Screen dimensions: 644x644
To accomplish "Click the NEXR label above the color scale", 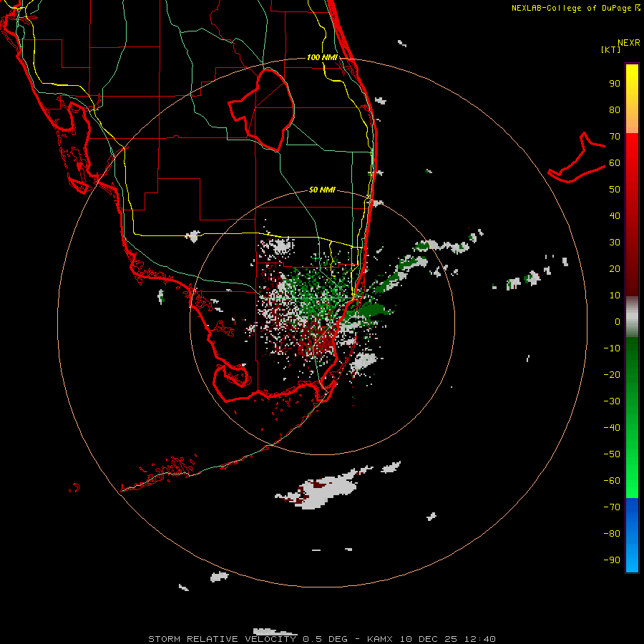I will [x=629, y=43].
